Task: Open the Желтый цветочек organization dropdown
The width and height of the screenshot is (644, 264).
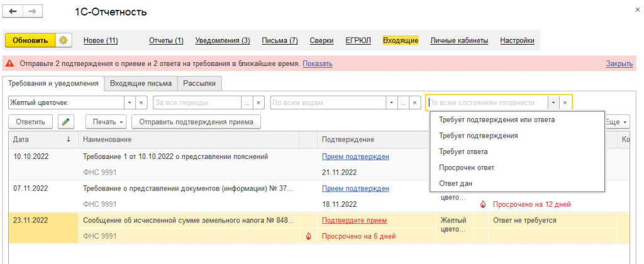Action: click(x=130, y=102)
